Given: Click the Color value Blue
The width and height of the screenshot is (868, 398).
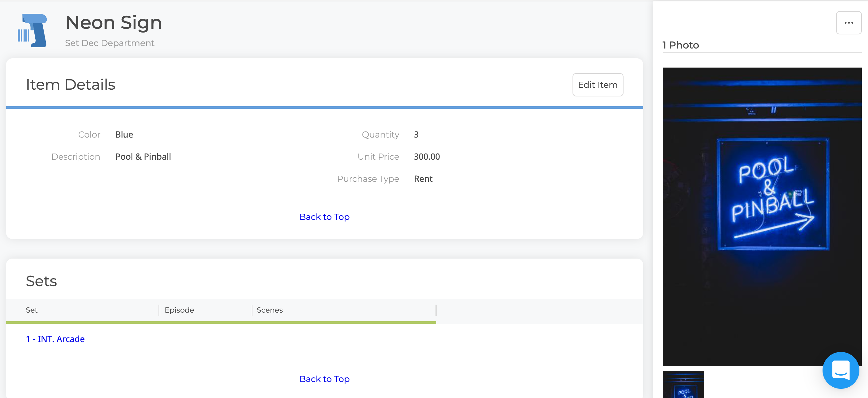Looking at the screenshot, I should [124, 135].
